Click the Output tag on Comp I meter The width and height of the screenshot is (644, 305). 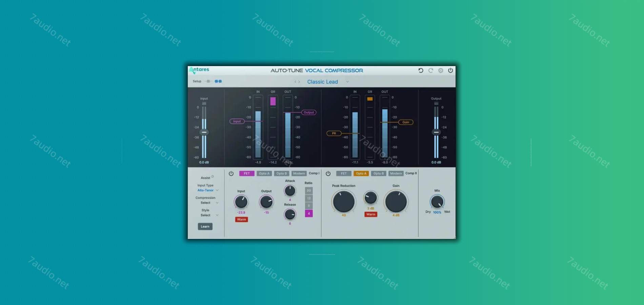click(x=309, y=113)
